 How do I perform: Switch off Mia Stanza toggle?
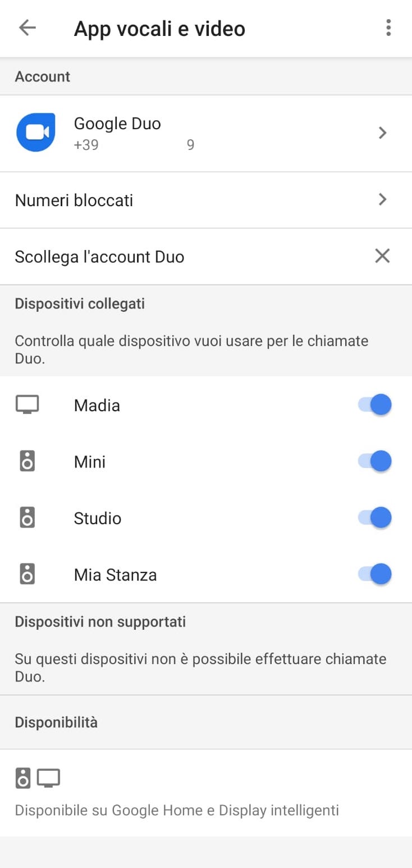[375, 574]
